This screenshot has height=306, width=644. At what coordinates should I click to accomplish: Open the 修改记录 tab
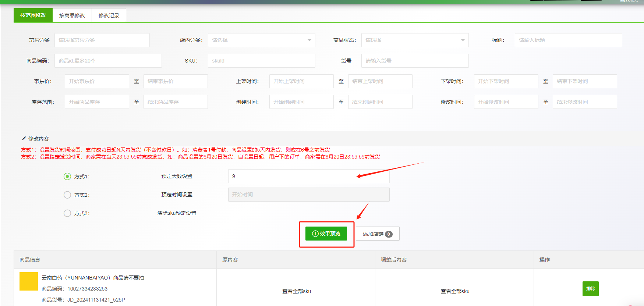click(x=109, y=15)
